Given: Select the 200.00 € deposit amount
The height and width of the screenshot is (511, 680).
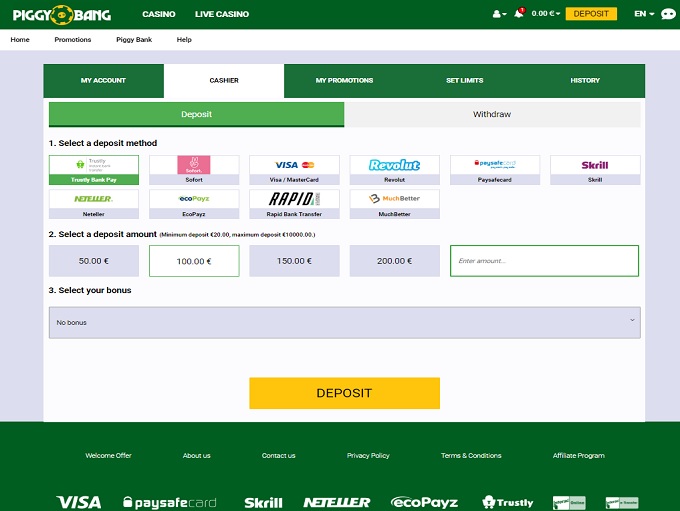Looking at the screenshot, I should (x=394, y=260).
